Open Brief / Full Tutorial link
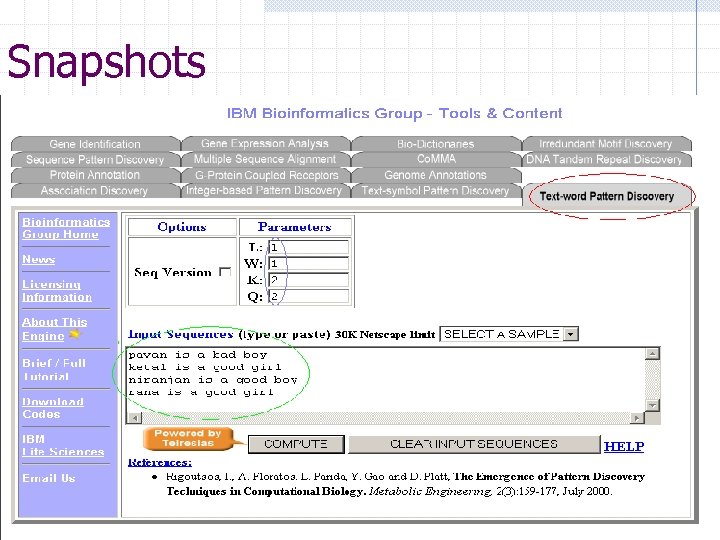Image resolution: width=720 pixels, height=540 pixels. pyautogui.click(x=54, y=370)
